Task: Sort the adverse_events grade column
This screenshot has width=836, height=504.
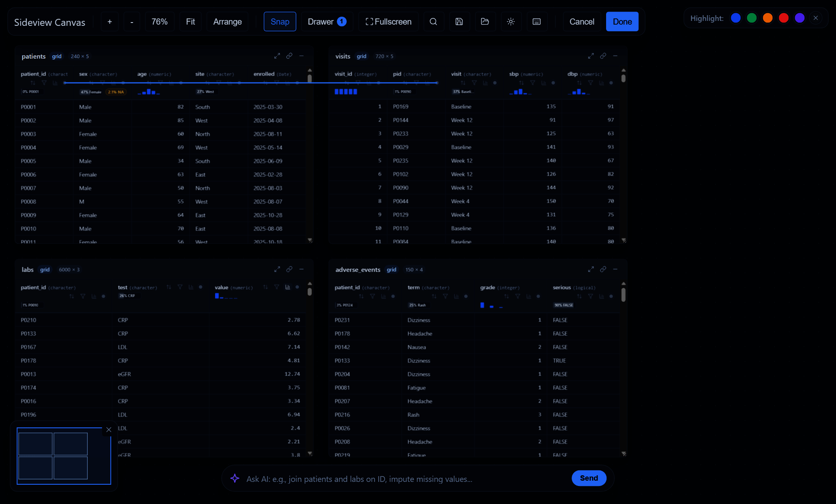Action: pyautogui.click(x=507, y=296)
